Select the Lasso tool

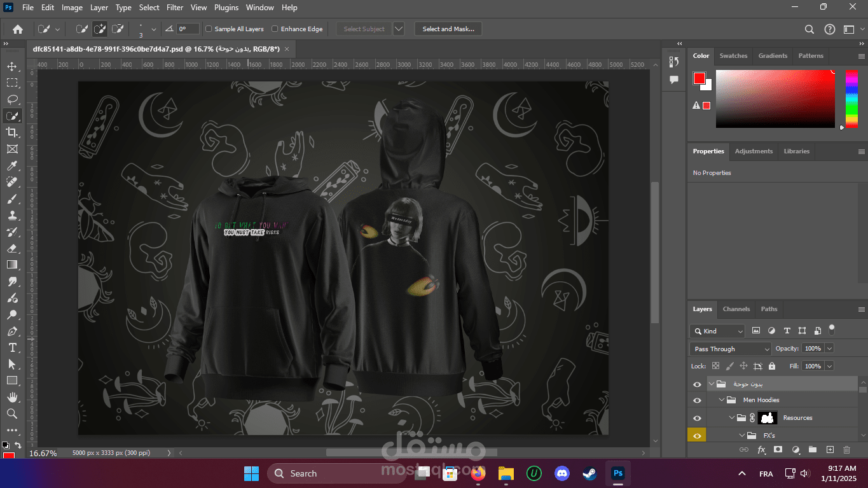click(x=12, y=99)
